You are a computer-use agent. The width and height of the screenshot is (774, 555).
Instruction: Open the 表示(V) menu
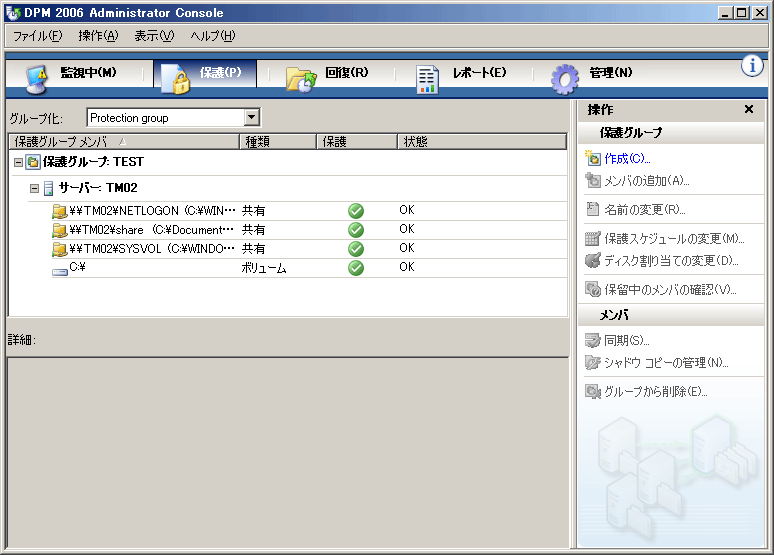pos(154,36)
